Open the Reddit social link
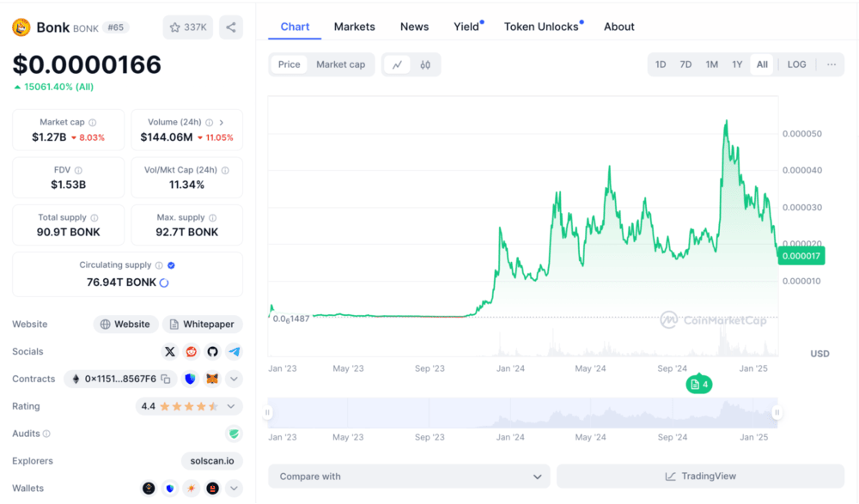Viewport: 859px width, 504px height. [x=191, y=351]
